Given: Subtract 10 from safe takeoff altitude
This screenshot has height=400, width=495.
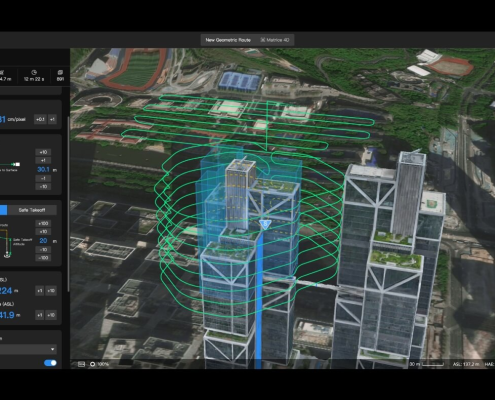Looking at the screenshot, I should [43, 250].
